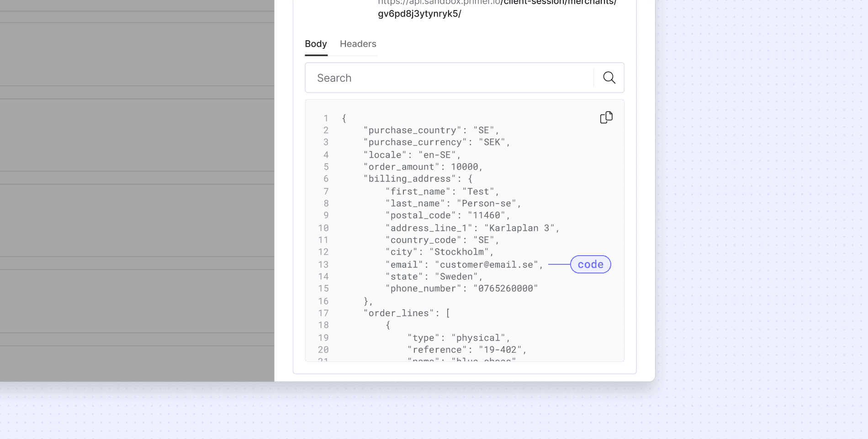
Task: Select the Body tab
Action: [316, 44]
